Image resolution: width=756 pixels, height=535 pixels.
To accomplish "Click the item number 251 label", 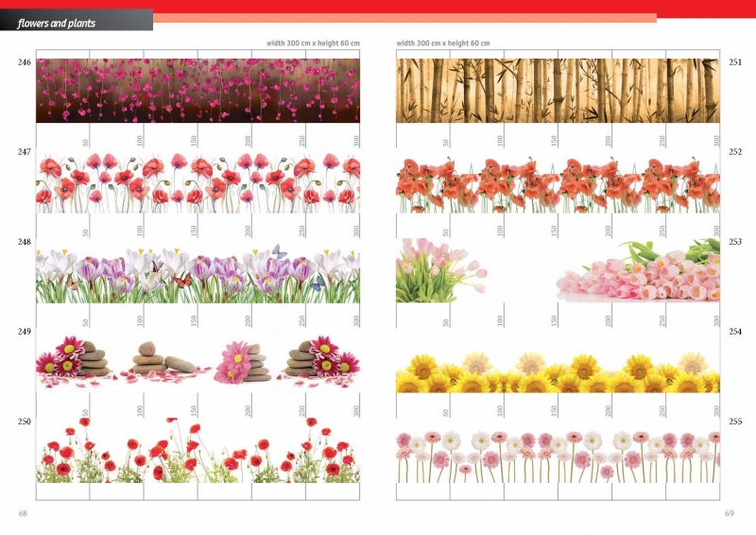I will coord(735,62).
